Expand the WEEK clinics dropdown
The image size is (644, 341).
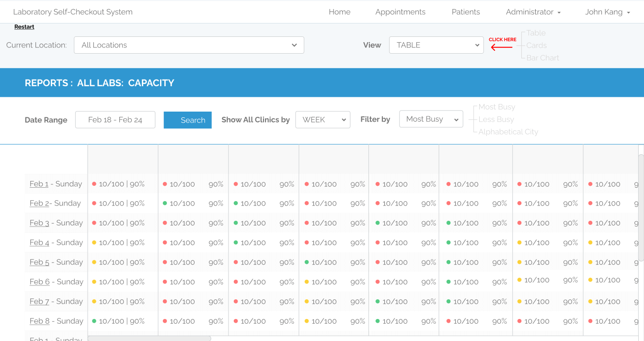(322, 120)
